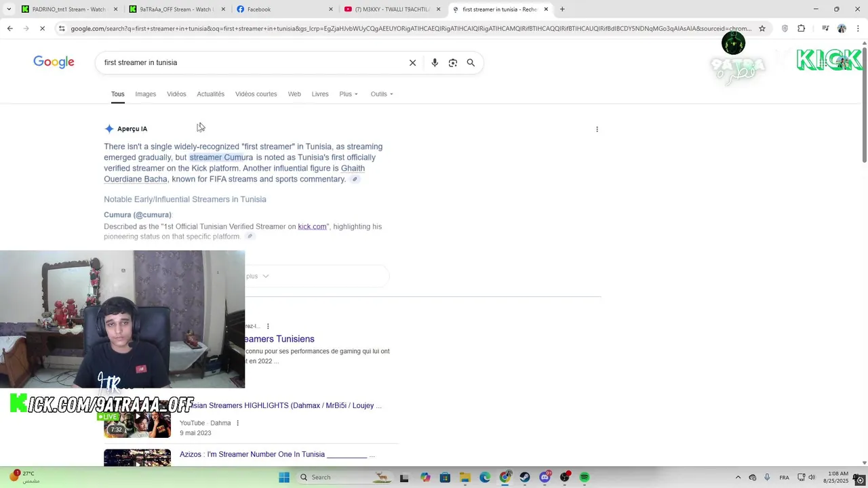The image size is (868, 488).
Task: Submit search with magnifier icon
Action: pyautogui.click(x=471, y=62)
